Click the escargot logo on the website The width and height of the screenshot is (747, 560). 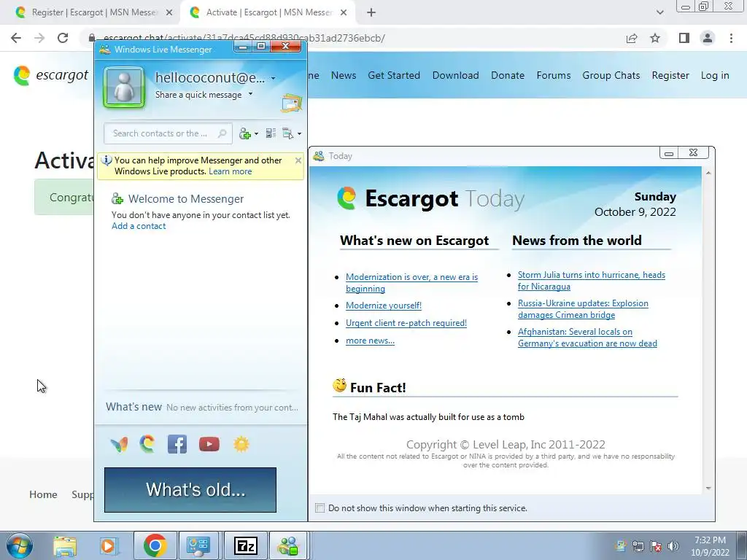51,75
